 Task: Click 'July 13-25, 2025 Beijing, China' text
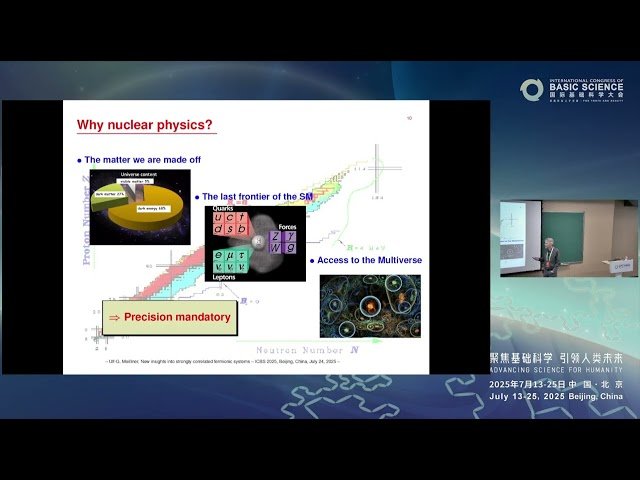555,396
